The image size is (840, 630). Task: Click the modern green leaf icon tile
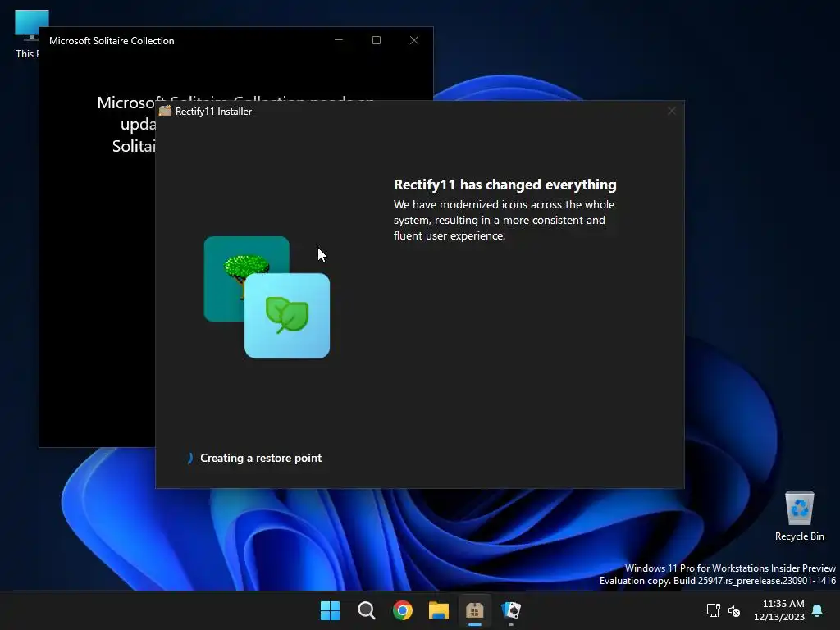[x=287, y=316]
